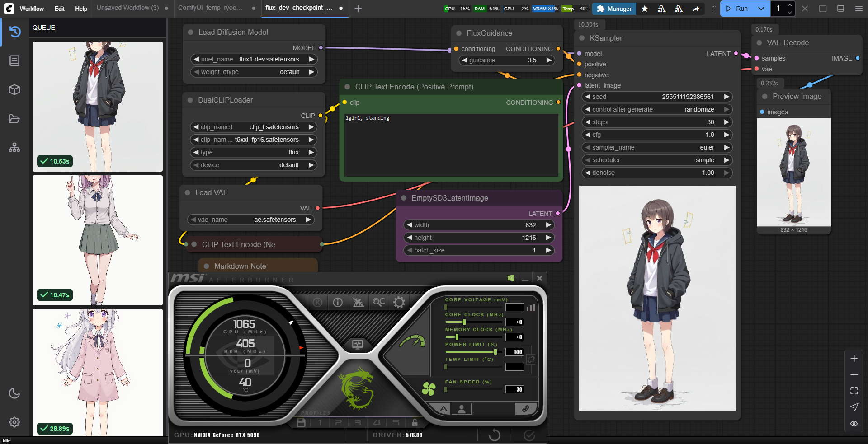This screenshot has width=868, height=444.
Task: Click Afterburner apply checkmark icon
Action: 529,435
